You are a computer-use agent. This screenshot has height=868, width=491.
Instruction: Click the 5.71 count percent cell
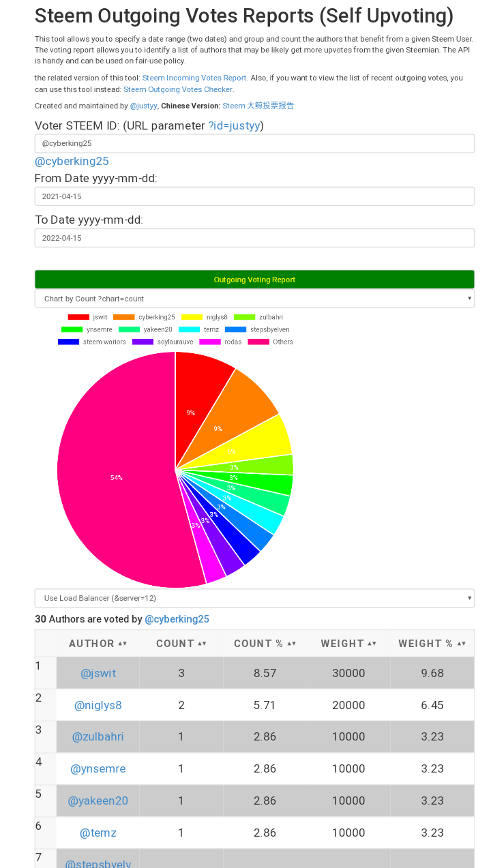point(265,705)
